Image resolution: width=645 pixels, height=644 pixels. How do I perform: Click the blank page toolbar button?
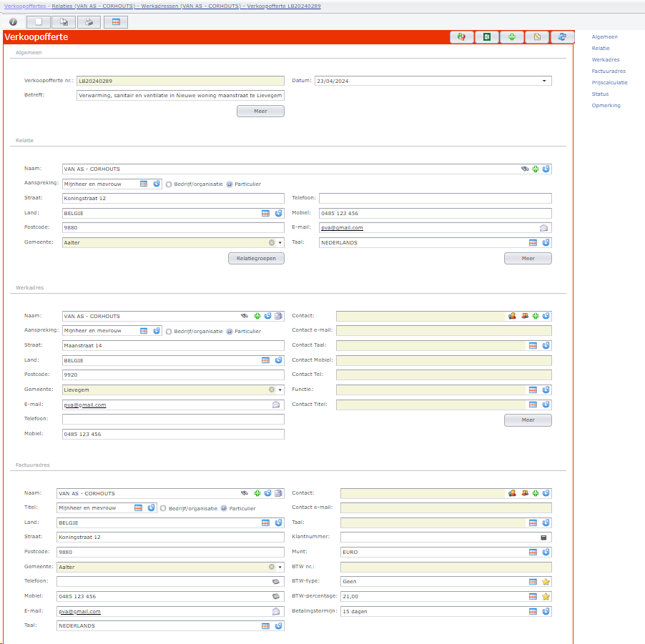click(x=38, y=21)
